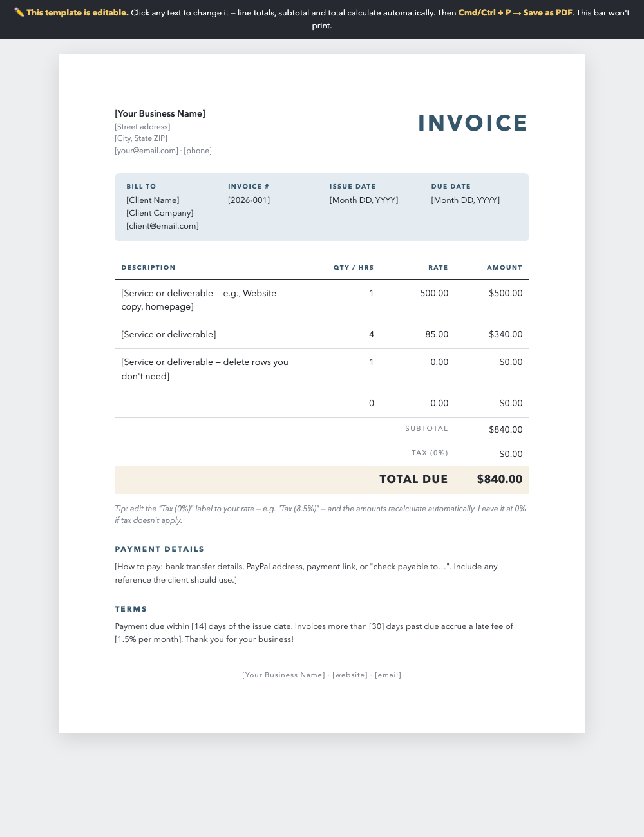Screen dimensions: 644x837
Task: Edit the 0.00 rate in the last row
Action: [x=439, y=404]
